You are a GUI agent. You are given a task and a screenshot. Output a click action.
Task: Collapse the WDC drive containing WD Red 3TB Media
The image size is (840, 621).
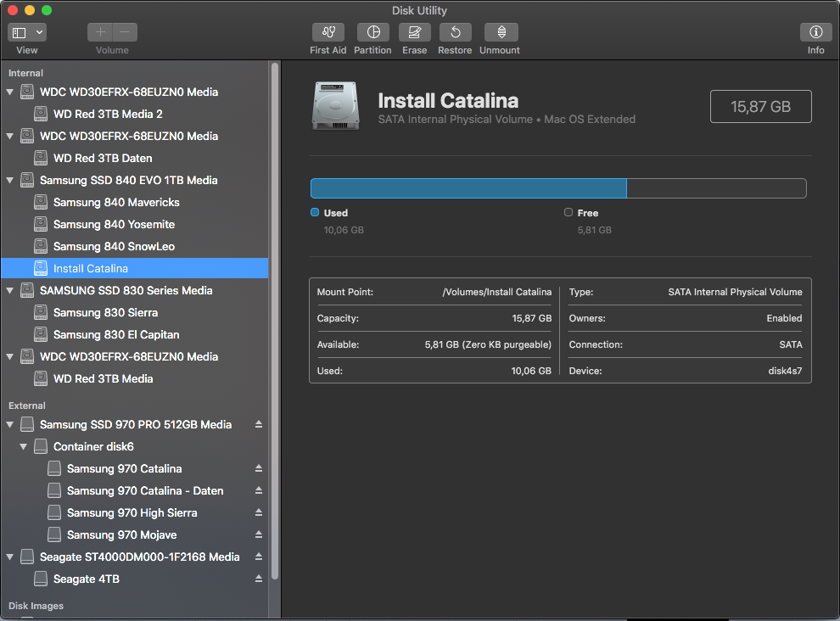tap(9, 356)
